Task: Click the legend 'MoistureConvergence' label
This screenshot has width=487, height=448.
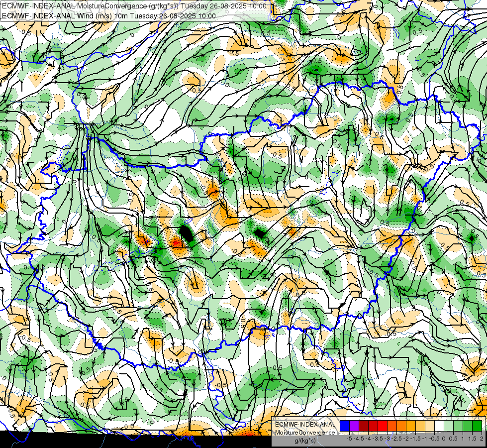Action: (305, 433)
